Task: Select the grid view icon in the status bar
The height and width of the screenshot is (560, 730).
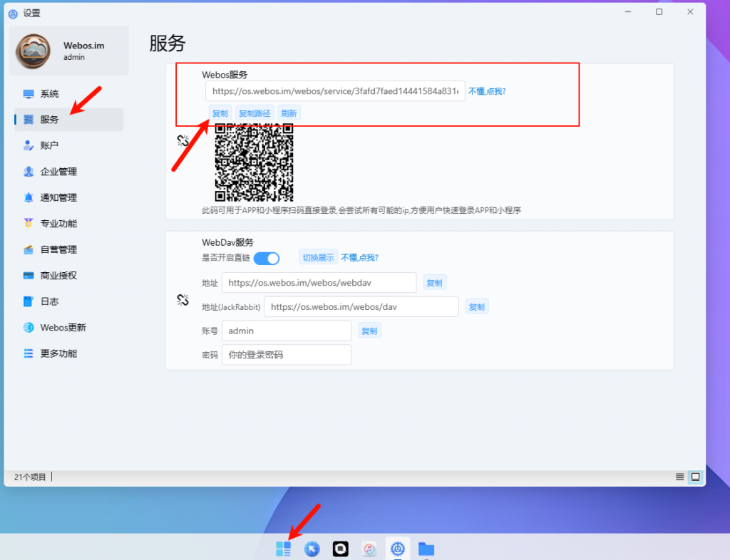Action: point(696,477)
